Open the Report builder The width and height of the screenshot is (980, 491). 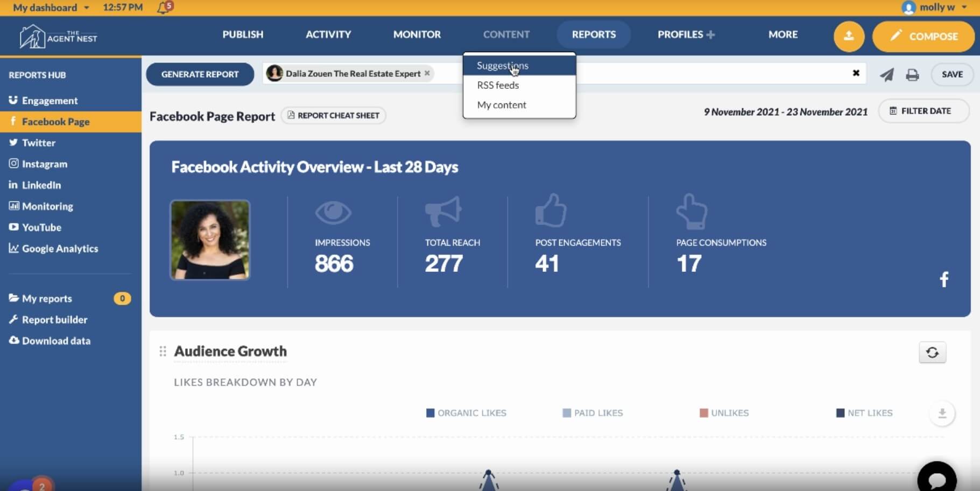coord(70,319)
